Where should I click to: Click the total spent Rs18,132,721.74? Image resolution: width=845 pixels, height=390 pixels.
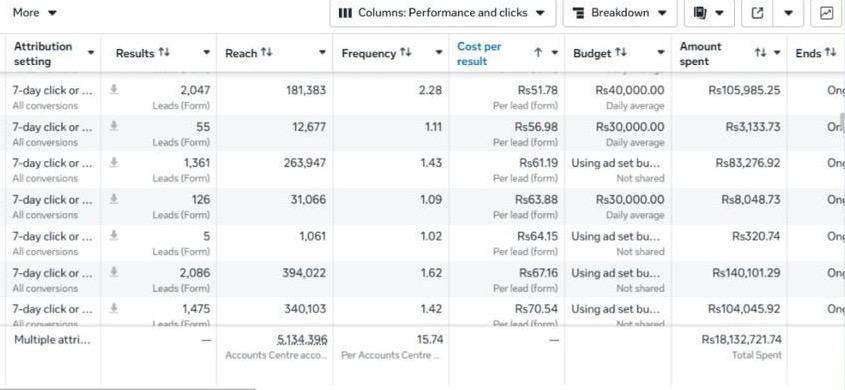pyautogui.click(x=741, y=339)
